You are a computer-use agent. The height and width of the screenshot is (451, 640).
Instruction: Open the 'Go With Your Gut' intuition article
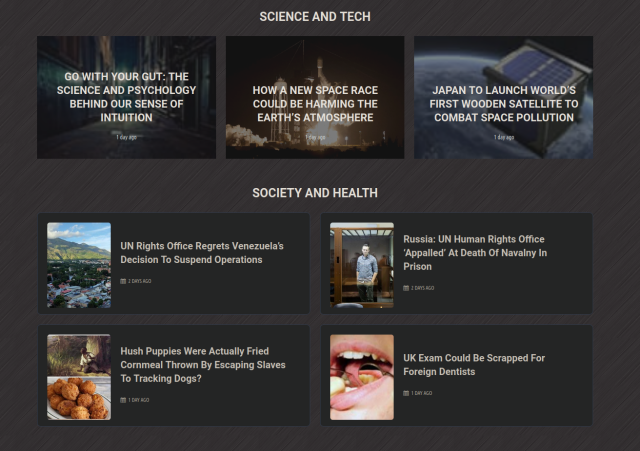(x=127, y=97)
